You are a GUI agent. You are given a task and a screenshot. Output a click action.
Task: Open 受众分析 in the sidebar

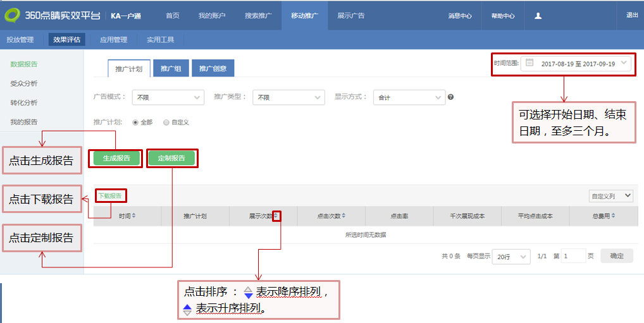(x=24, y=83)
